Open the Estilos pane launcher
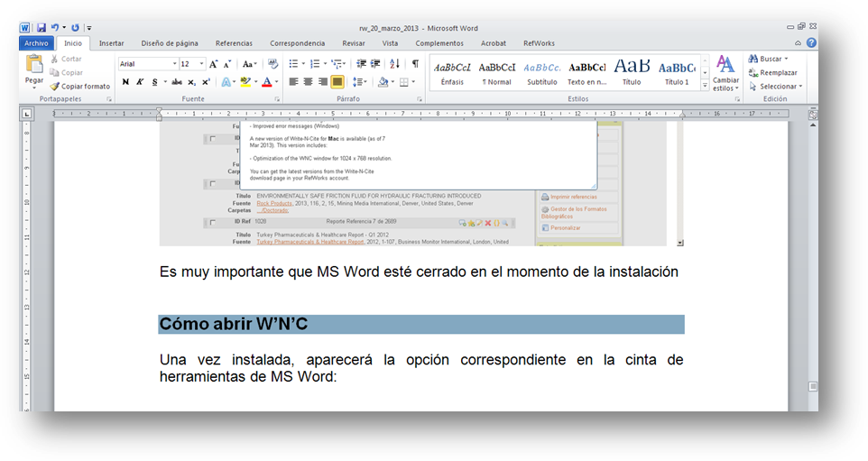 (737, 99)
